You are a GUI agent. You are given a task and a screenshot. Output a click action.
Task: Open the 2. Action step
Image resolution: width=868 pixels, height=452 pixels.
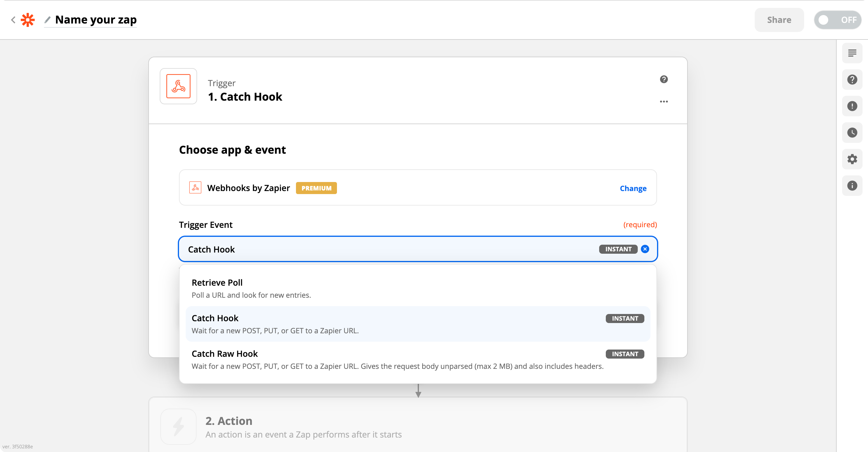[417, 425]
